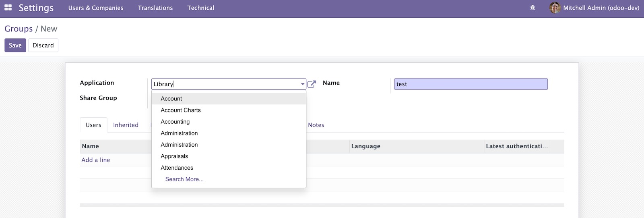The height and width of the screenshot is (218, 644).
Task: Sort by Latest authentication column header
Action: pyautogui.click(x=517, y=146)
